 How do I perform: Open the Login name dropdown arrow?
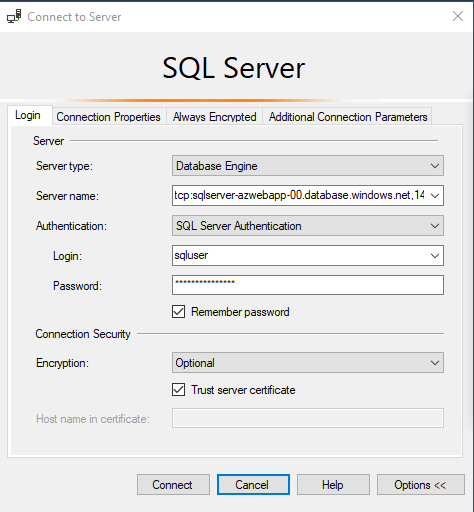pyautogui.click(x=435, y=256)
